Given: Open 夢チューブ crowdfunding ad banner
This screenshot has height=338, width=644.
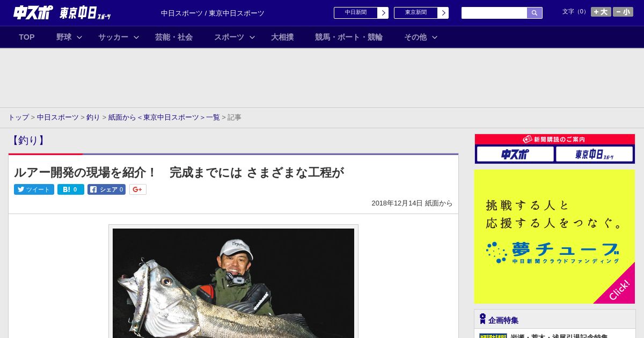Looking at the screenshot, I should (554, 237).
